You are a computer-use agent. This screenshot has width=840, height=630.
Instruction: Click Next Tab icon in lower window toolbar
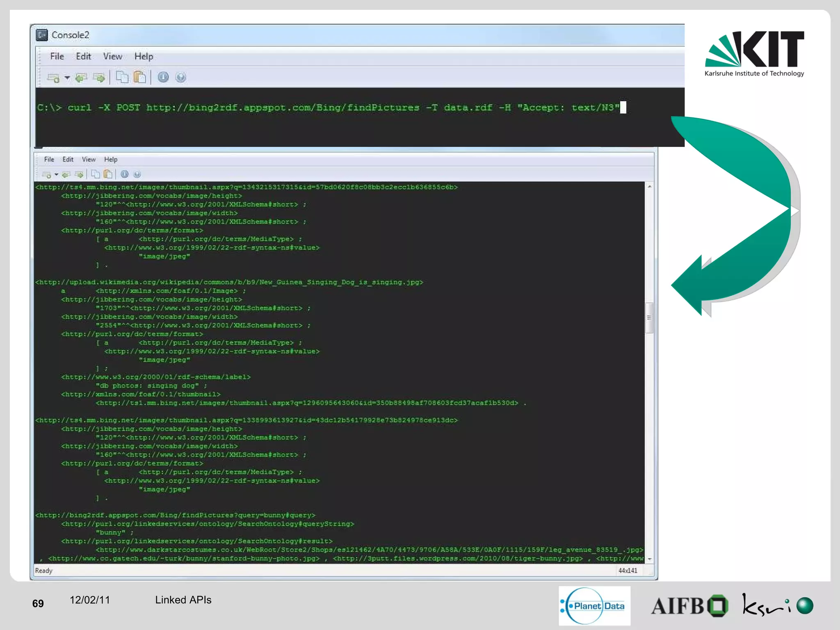point(79,175)
